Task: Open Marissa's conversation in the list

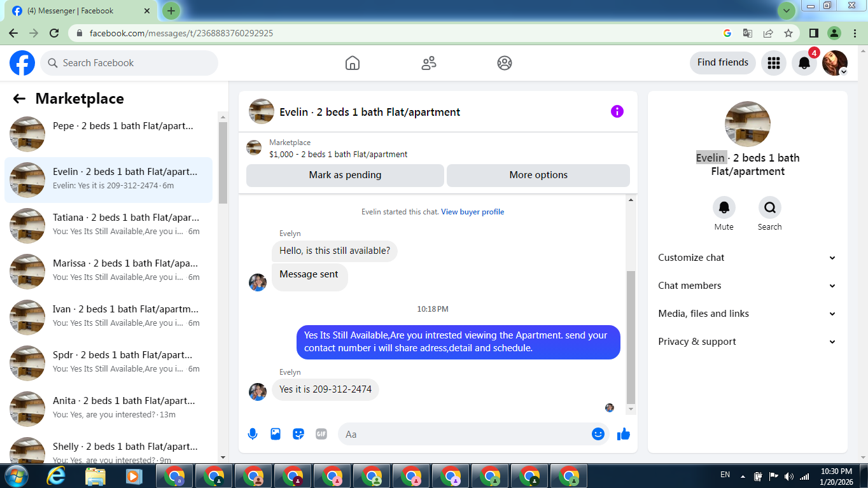Action: 109,272
